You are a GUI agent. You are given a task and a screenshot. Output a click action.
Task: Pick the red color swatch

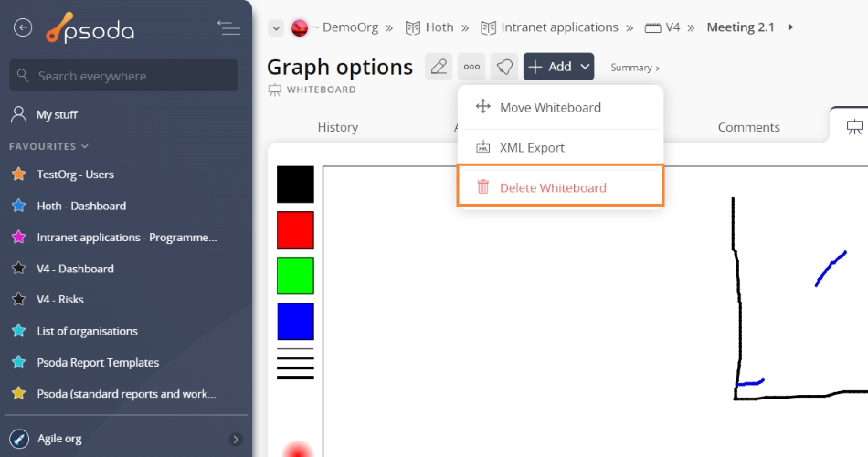click(295, 230)
